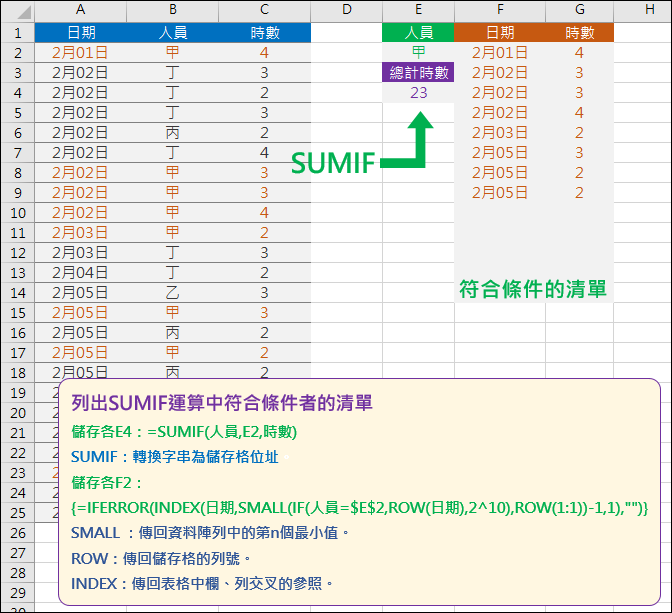Select column H header
Viewport: 672px width, 613px height.
pyautogui.click(x=642, y=11)
